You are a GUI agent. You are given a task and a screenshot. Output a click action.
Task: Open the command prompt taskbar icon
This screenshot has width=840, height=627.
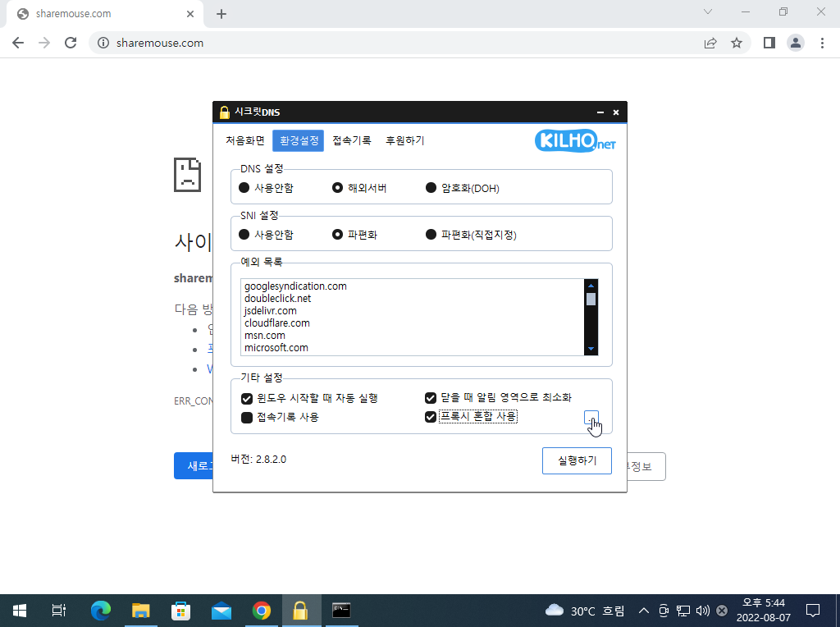click(341, 611)
